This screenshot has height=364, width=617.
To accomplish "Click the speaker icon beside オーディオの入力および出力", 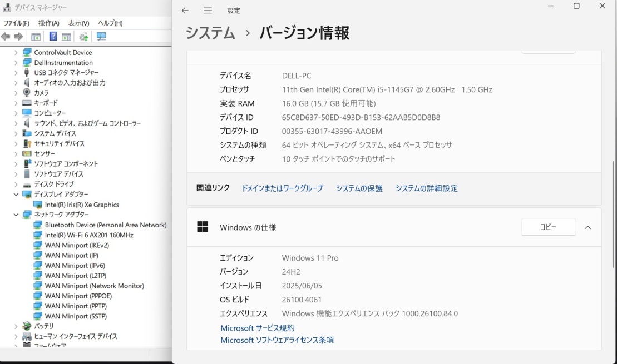I will tap(27, 83).
